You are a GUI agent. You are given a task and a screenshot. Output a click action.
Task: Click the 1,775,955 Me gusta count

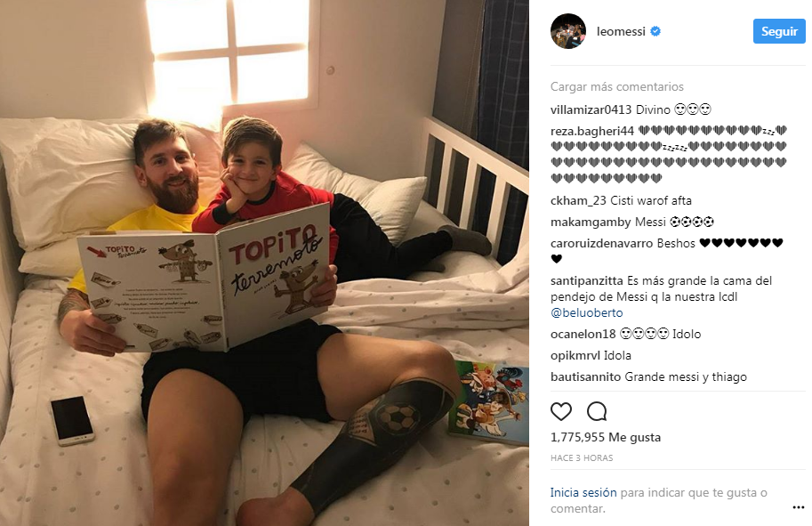click(606, 437)
